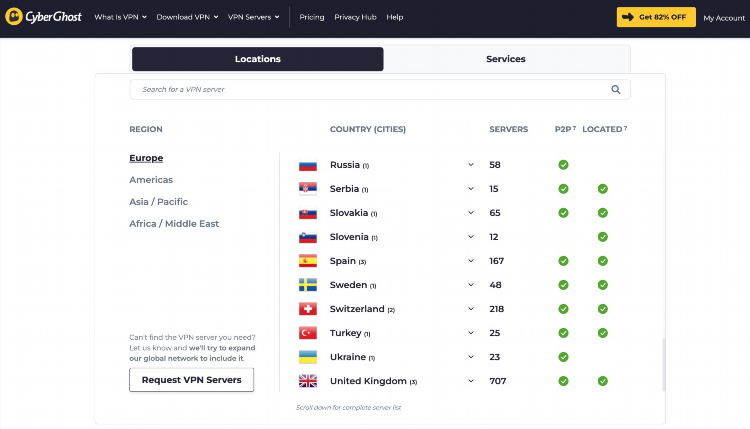Image resolution: width=750 pixels, height=429 pixels.
Task: Click Slovakia Located green checkmark
Action: (603, 213)
